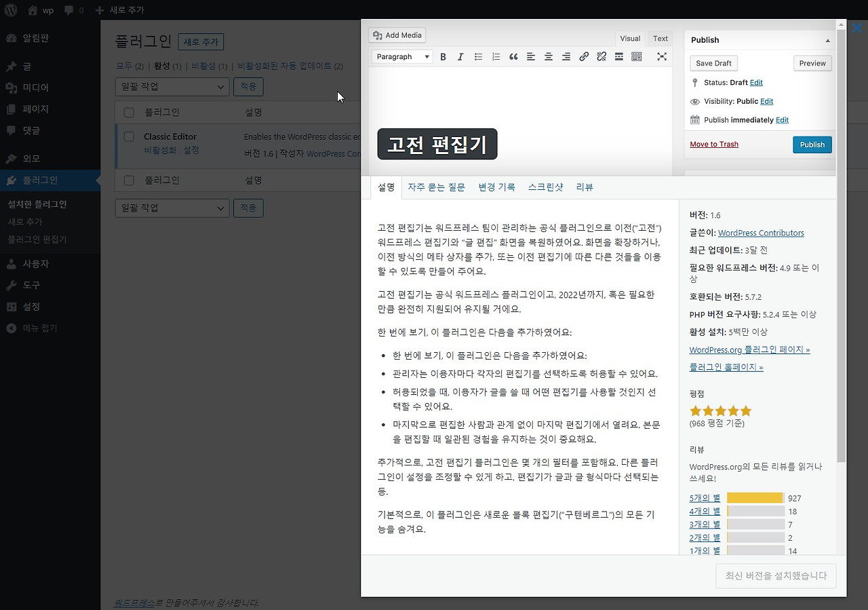Click 새로 추가 in the top admin bar
The image size is (868, 610).
click(x=119, y=10)
